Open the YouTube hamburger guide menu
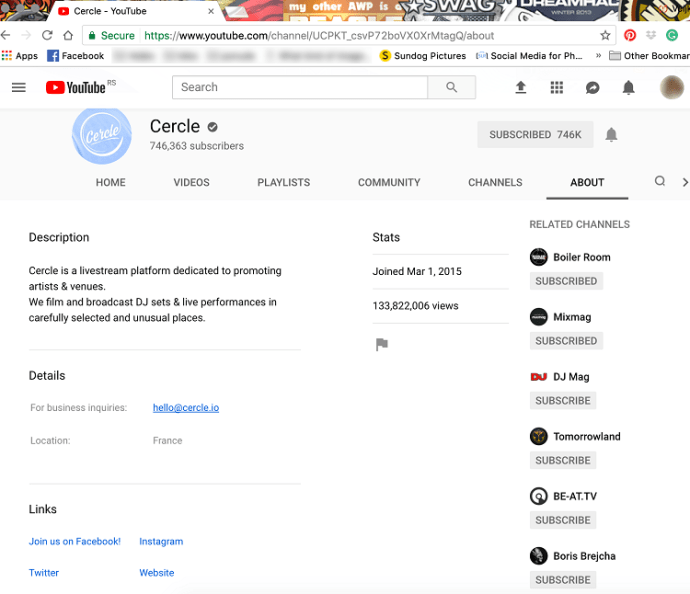Screen dimensions: 690x594 (x=18, y=88)
